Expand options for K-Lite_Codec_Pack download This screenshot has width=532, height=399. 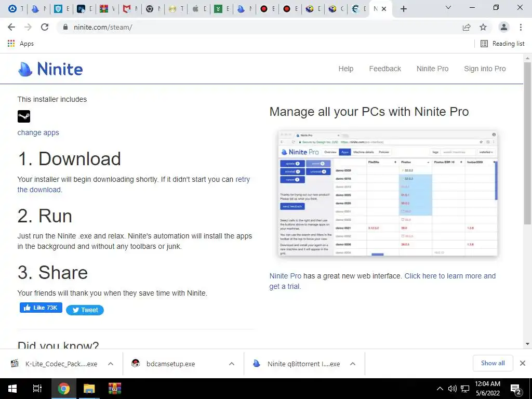[x=111, y=364]
